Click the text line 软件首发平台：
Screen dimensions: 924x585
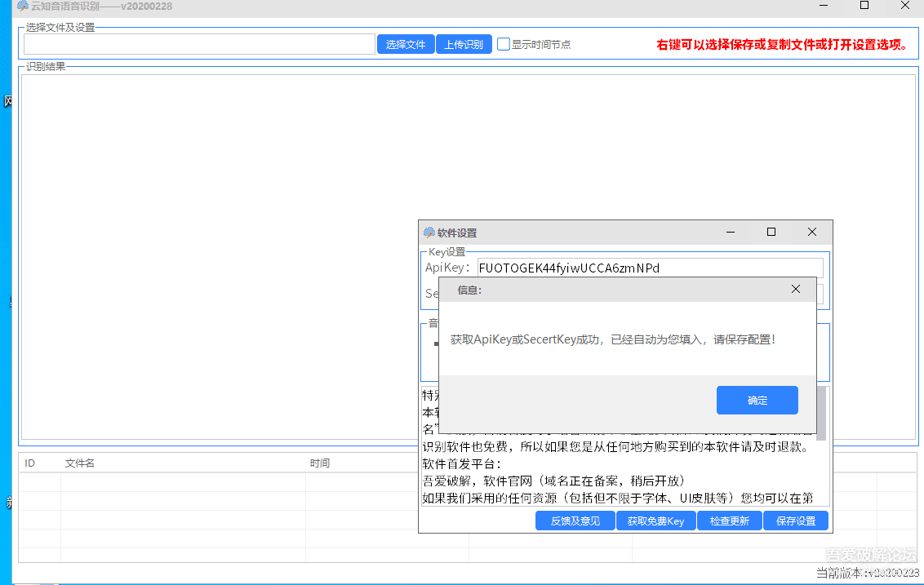coord(461,464)
